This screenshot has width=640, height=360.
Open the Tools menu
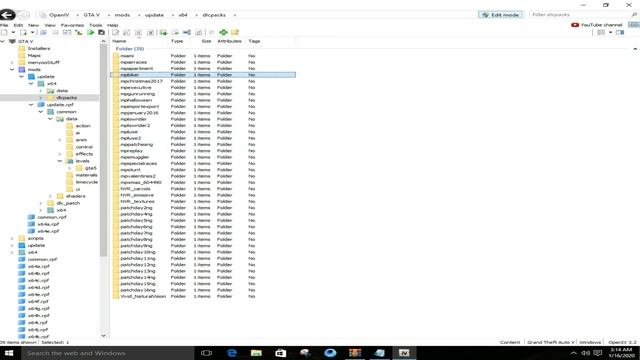(96, 25)
